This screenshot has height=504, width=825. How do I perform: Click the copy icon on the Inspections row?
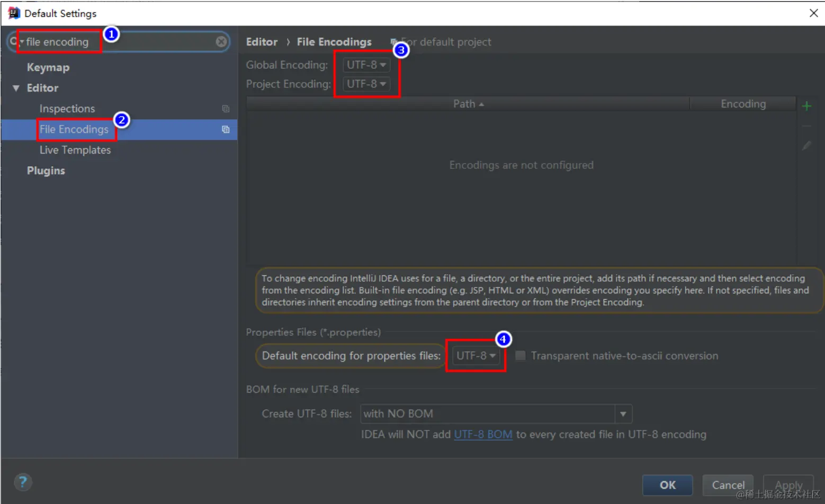click(x=226, y=109)
